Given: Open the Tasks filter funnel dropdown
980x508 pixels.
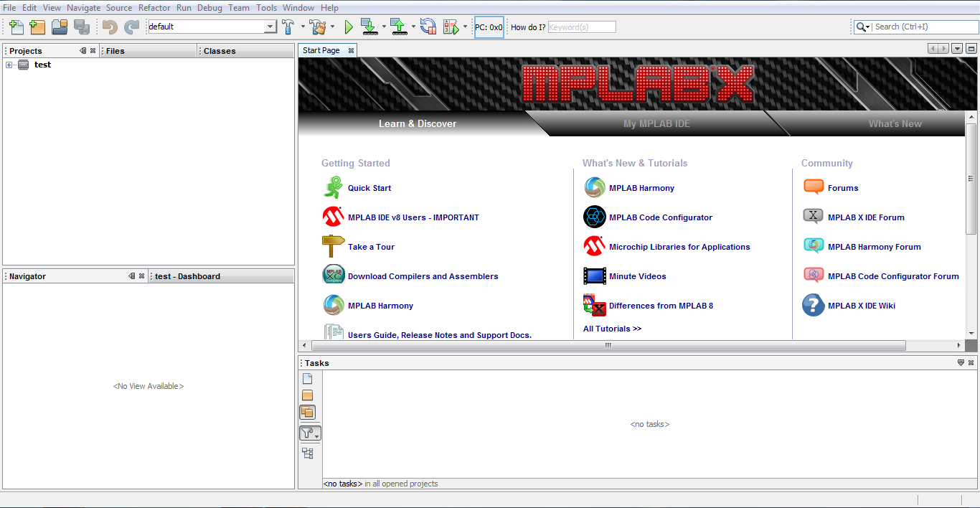Looking at the screenshot, I should point(310,433).
